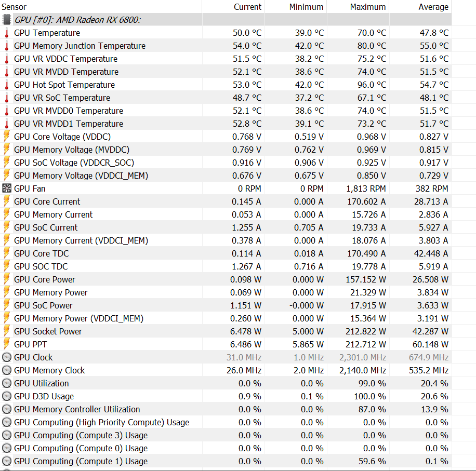Click the clock icon next to GPU Clock
476x471 pixels.
click(x=6, y=357)
